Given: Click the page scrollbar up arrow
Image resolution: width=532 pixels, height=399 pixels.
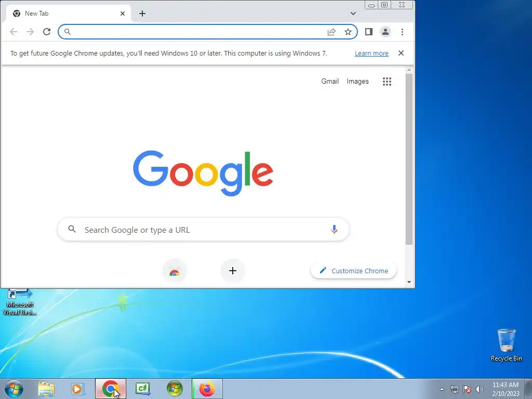Looking at the screenshot, I should coord(409,70).
